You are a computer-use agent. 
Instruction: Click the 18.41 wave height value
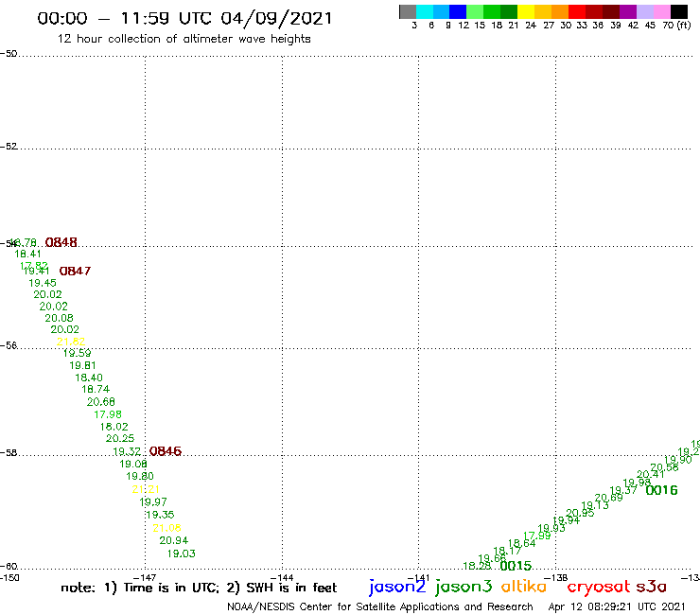pos(27,255)
